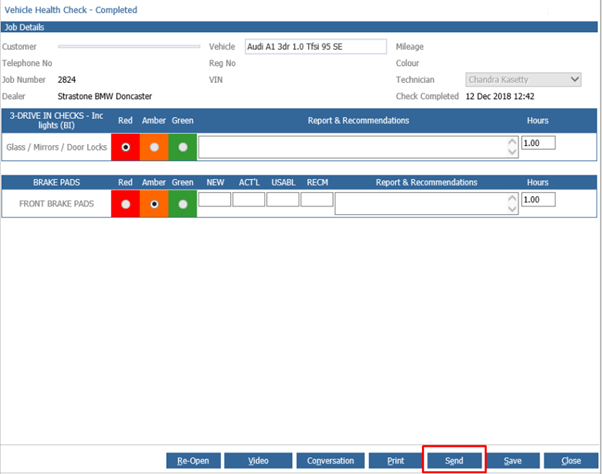Select Amber for Glass / Mirrors / Door Locks
Screen dimensions: 602x474
coord(154,147)
